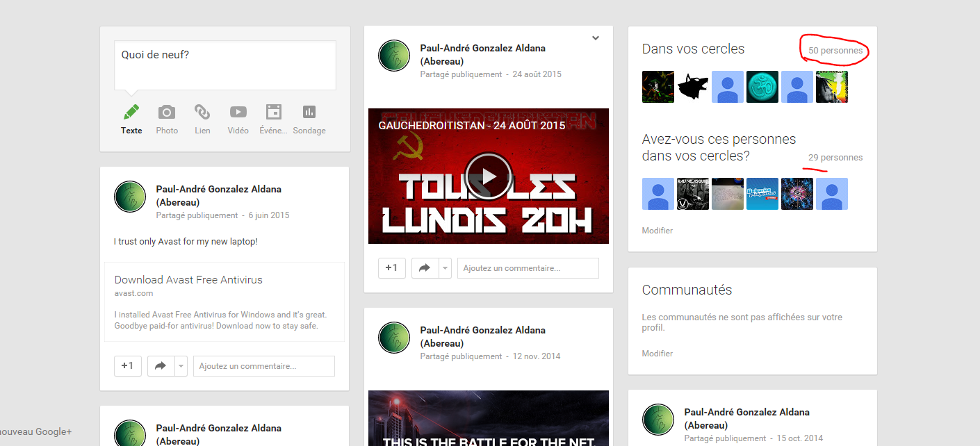Toggle +1 on the Avast post

pos(128,366)
